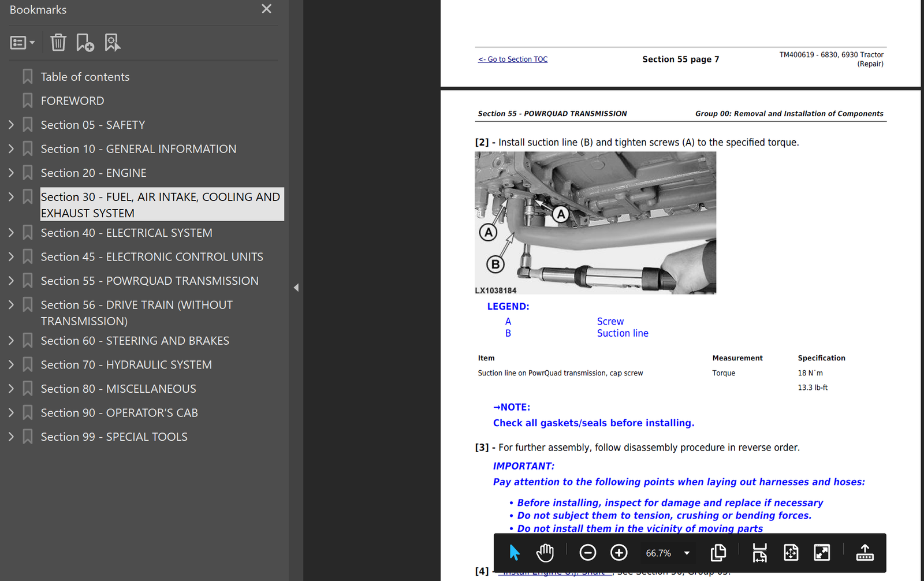Viewport: 924px width, 581px height.
Task: Open the FOREWORD bookmark
Action: tap(72, 101)
